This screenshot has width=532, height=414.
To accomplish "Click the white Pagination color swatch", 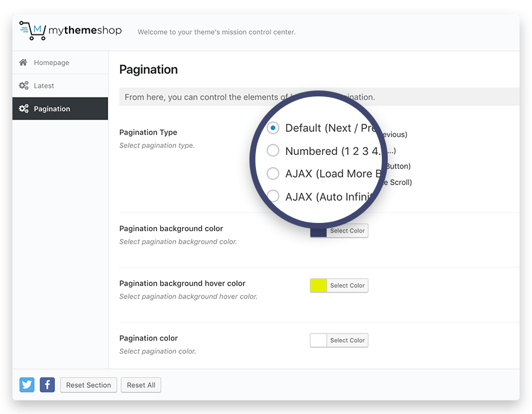I will tap(318, 340).
